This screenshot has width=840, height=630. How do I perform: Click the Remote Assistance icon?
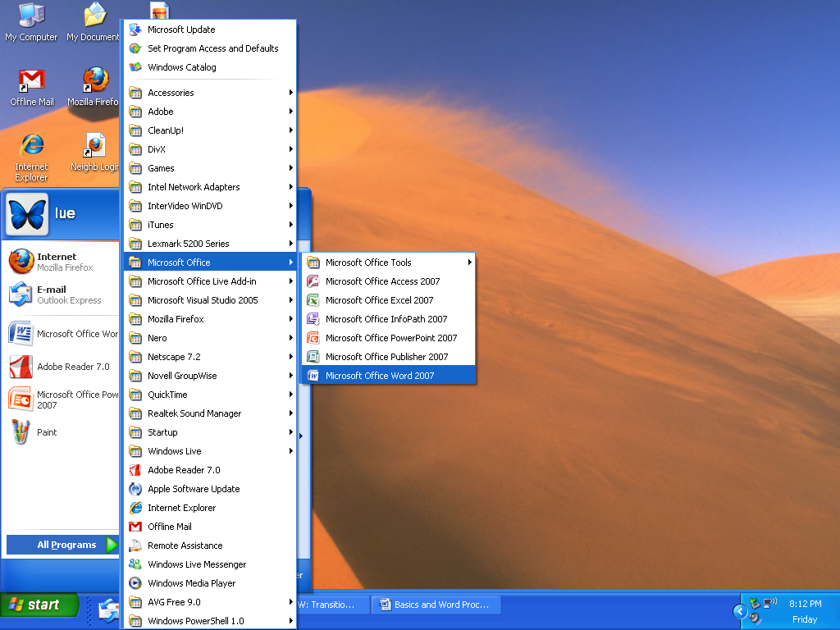tap(135, 546)
